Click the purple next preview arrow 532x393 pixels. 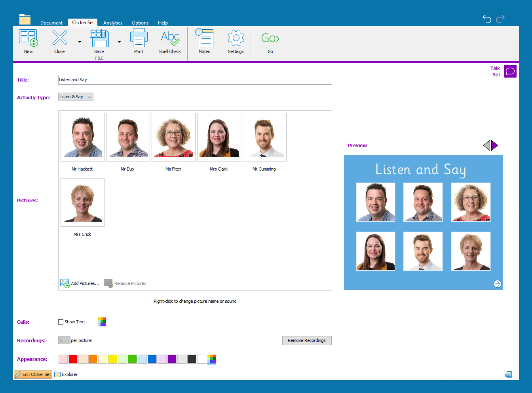494,146
